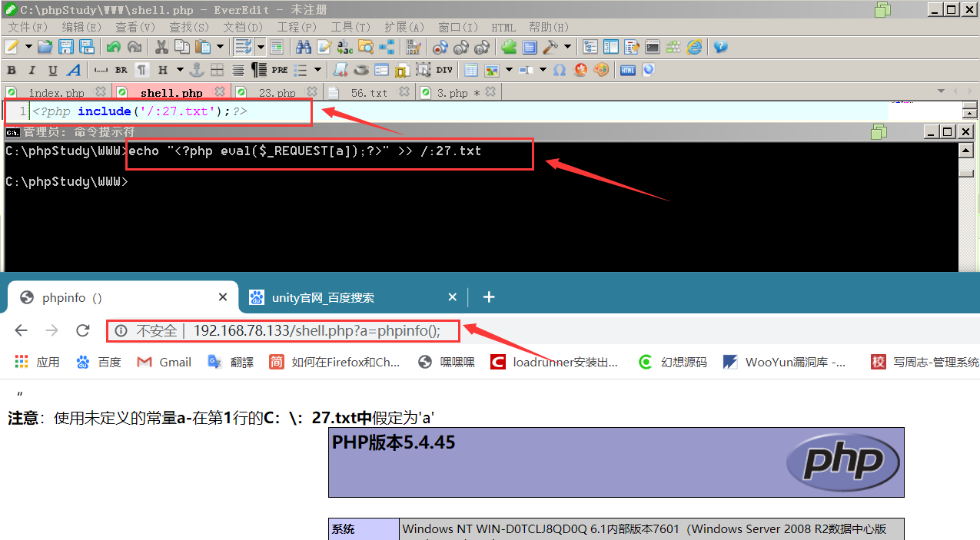Click the Find binoculars icon

tap(304, 47)
